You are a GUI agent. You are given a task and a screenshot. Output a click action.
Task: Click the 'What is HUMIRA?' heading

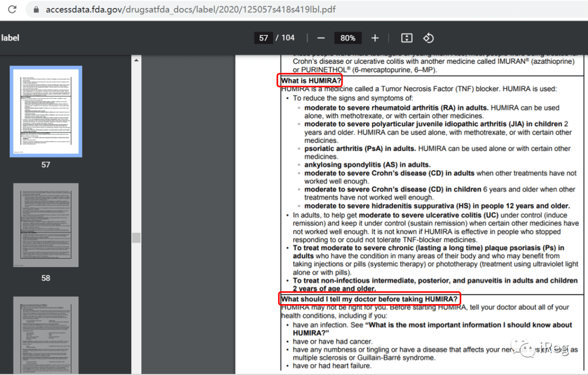point(311,81)
